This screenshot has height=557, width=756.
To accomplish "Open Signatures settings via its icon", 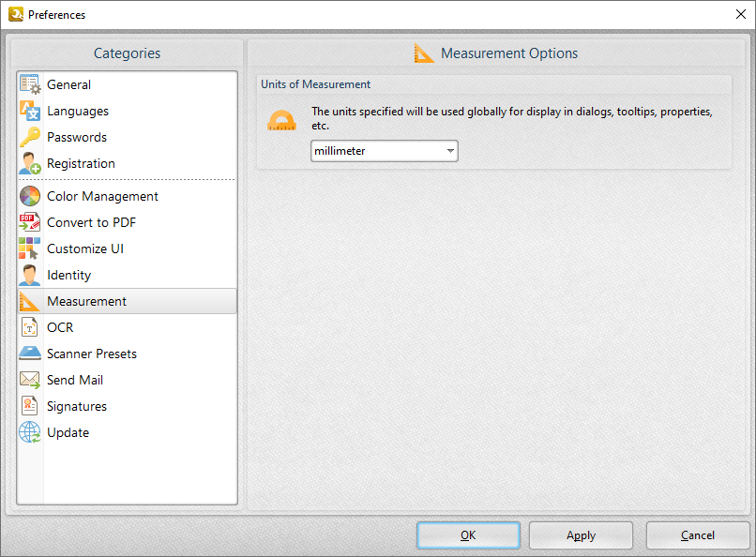I will (29, 406).
